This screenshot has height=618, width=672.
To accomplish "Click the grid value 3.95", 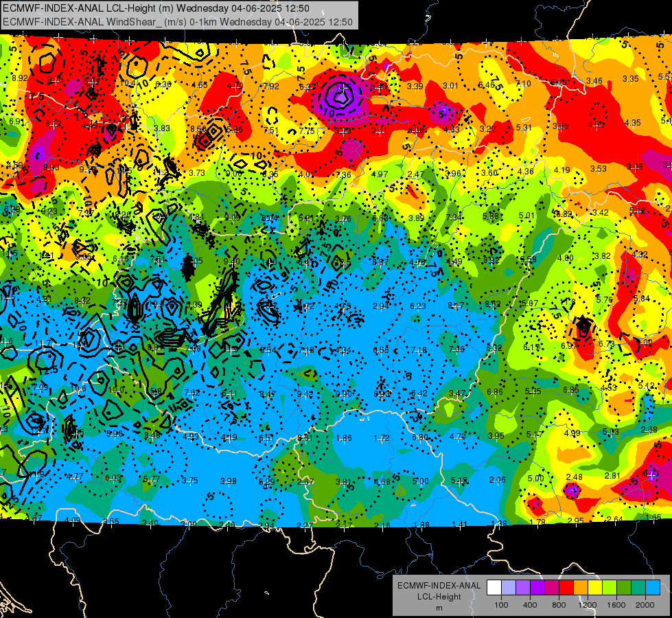I will tap(496, 436).
